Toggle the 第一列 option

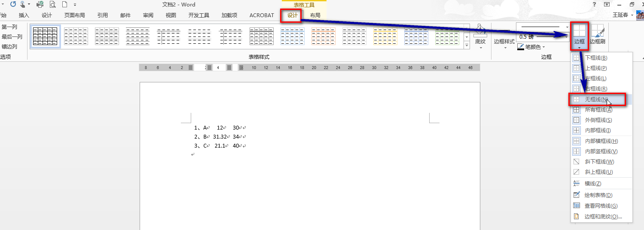click(x=9, y=27)
